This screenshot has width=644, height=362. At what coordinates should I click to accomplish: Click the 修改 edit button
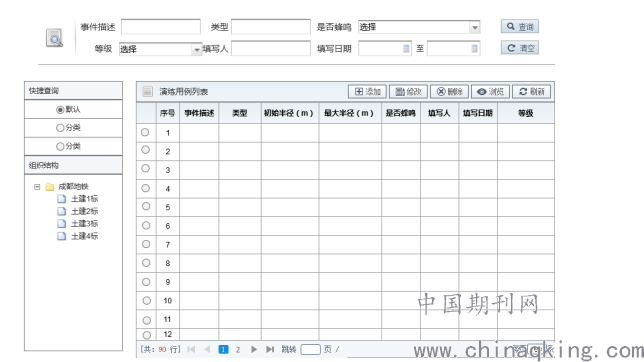pyautogui.click(x=408, y=91)
